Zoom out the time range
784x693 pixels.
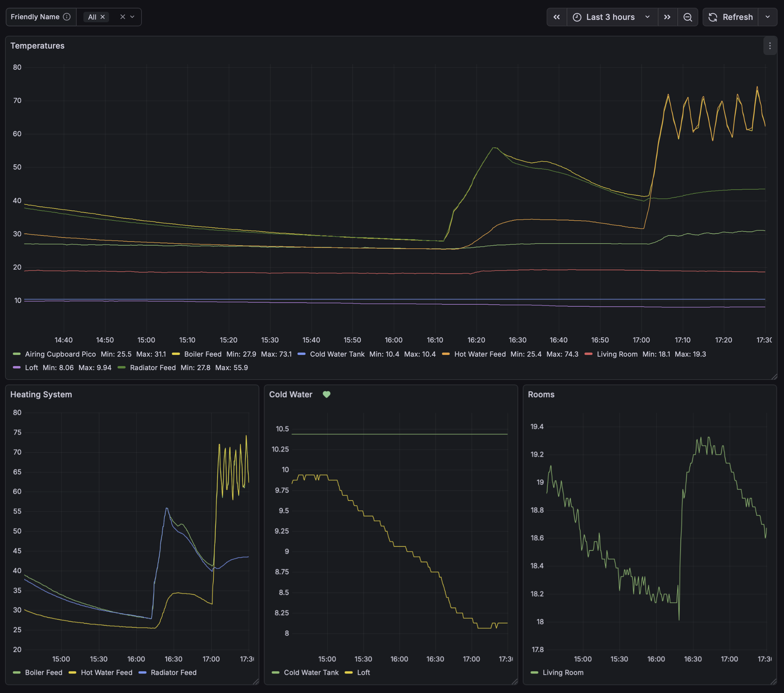(687, 17)
